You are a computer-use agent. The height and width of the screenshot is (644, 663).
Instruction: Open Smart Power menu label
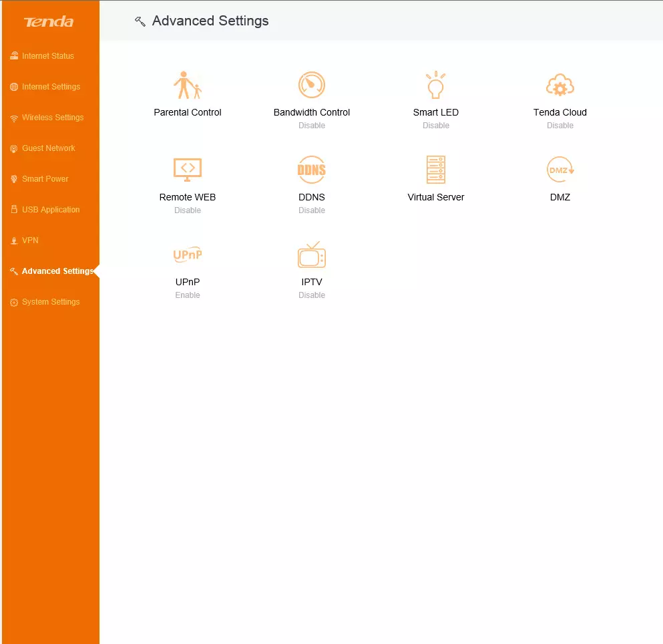45,179
